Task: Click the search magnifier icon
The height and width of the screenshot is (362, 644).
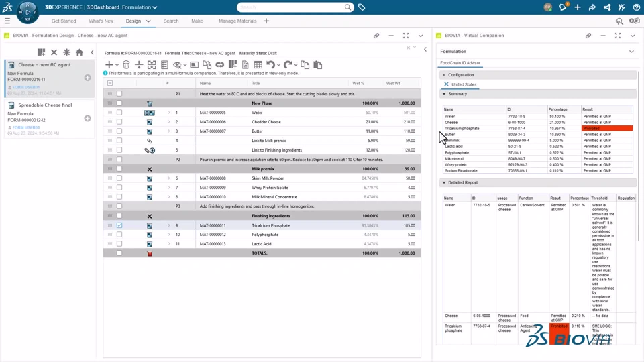Action: (348, 7)
